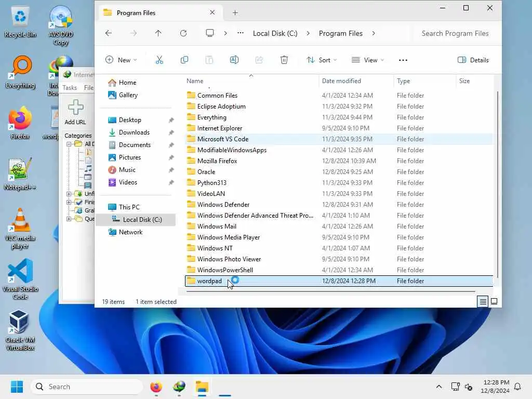Open the notifications bell in system tray
532x399 pixels.
click(x=517, y=387)
